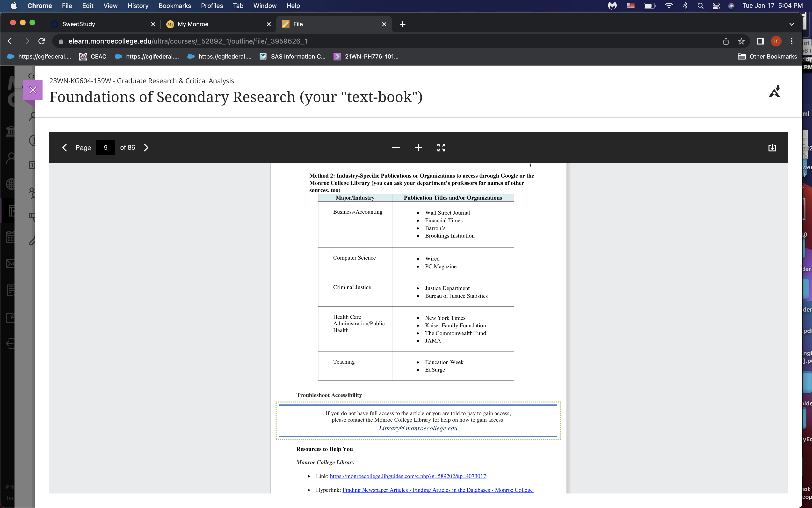Screen dimensions: 812x508
Task: Expand the tab search dropdown
Action: tap(791, 24)
